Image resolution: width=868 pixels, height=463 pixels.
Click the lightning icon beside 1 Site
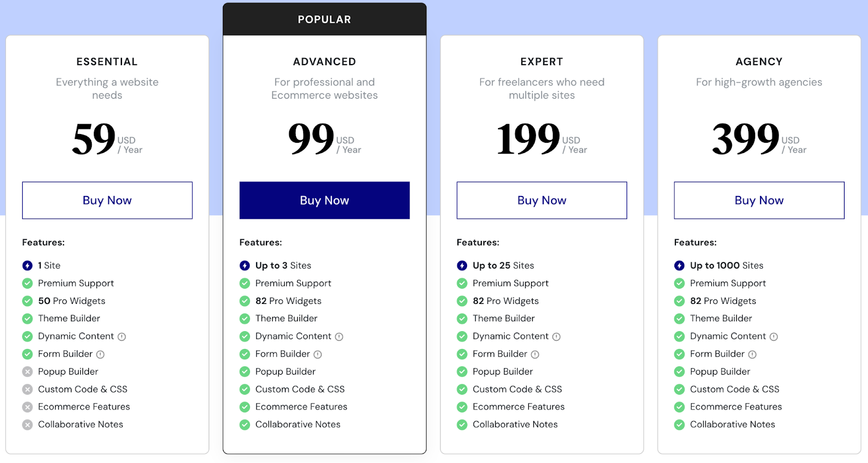(x=27, y=265)
